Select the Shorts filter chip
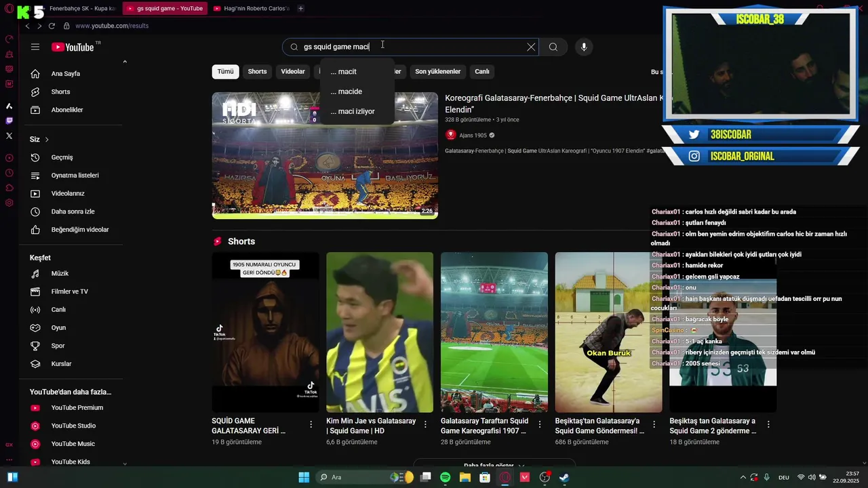 pyautogui.click(x=257, y=71)
